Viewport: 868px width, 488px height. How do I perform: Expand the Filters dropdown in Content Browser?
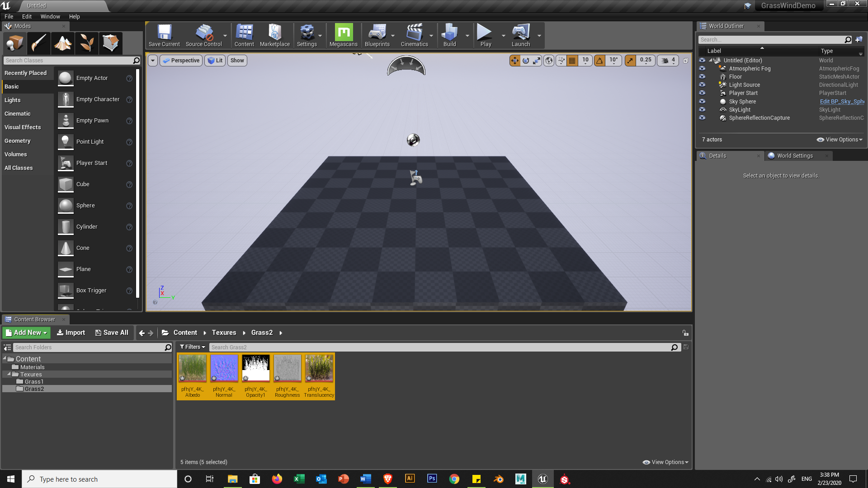pos(193,347)
